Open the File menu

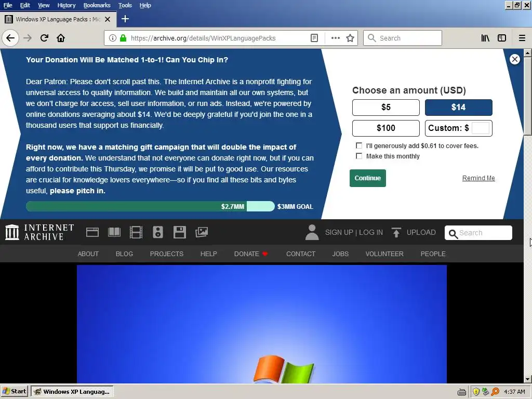pyautogui.click(x=8, y=5)
